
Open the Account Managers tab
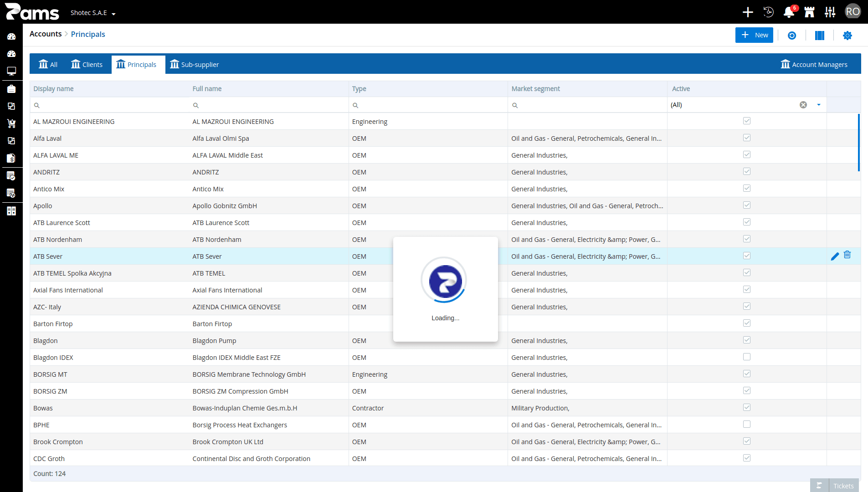(814, 64)
